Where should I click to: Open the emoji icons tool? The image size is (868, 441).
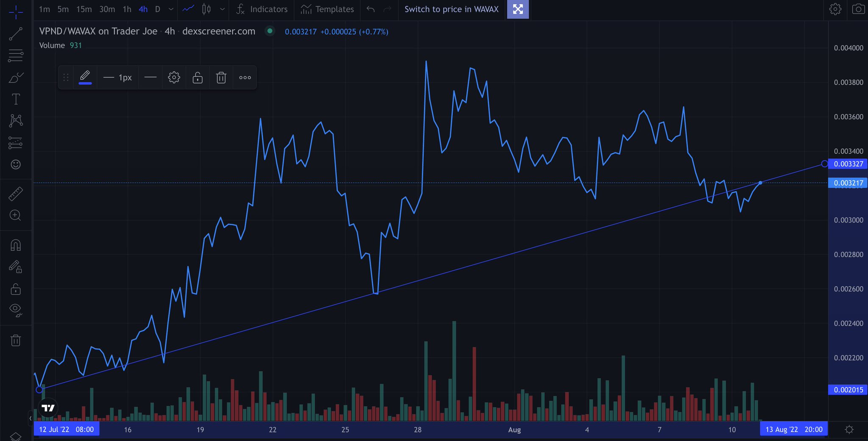[x=16, y=164]
